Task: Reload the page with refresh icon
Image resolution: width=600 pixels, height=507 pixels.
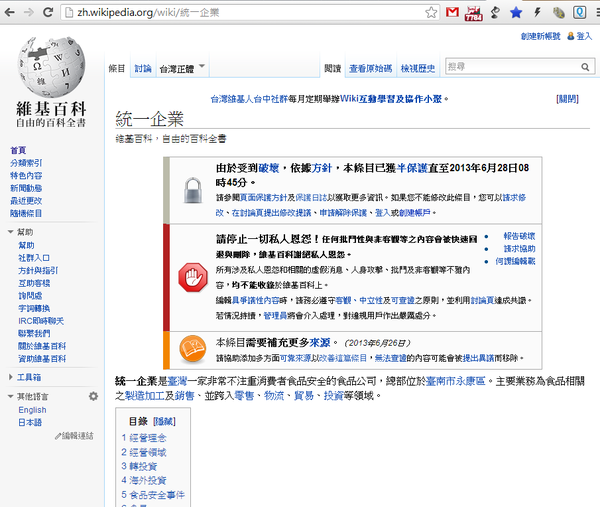Action: coord(50,13)
